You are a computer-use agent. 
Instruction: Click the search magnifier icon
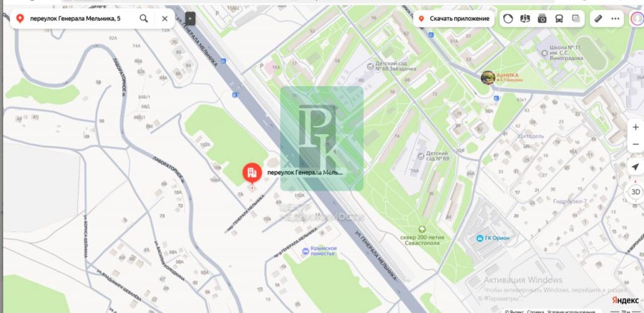pos(144,18)
